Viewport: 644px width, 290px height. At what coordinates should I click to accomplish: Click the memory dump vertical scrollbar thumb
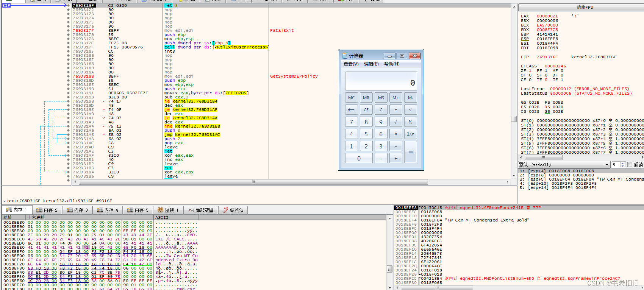click(389, 269)
